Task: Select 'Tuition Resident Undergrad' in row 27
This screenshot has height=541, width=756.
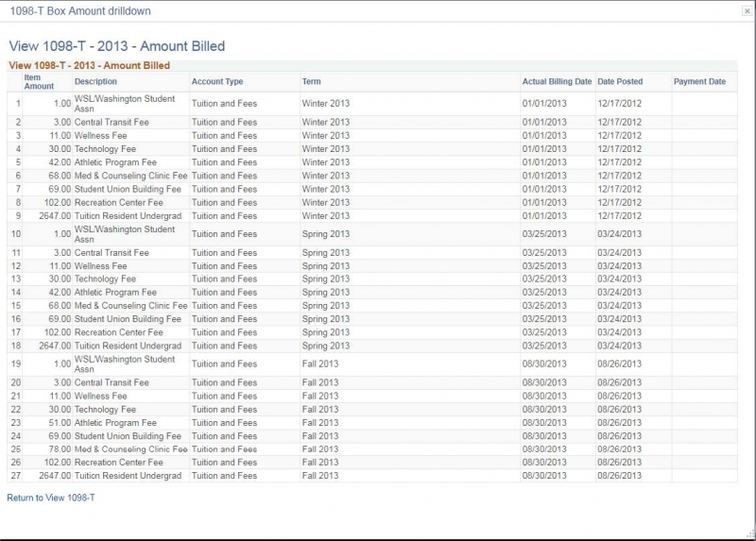Action: pos(128,476)
